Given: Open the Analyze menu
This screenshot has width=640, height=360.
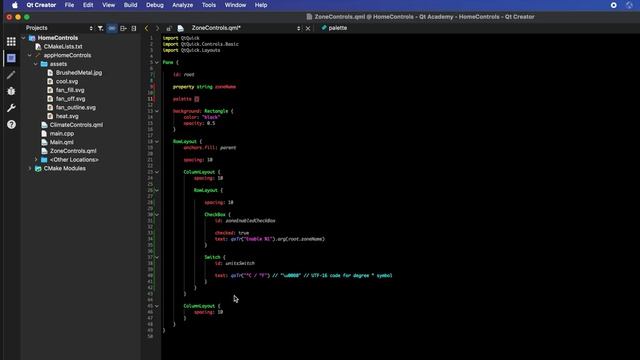Looking at the screenshot, I should click(182, 5).
